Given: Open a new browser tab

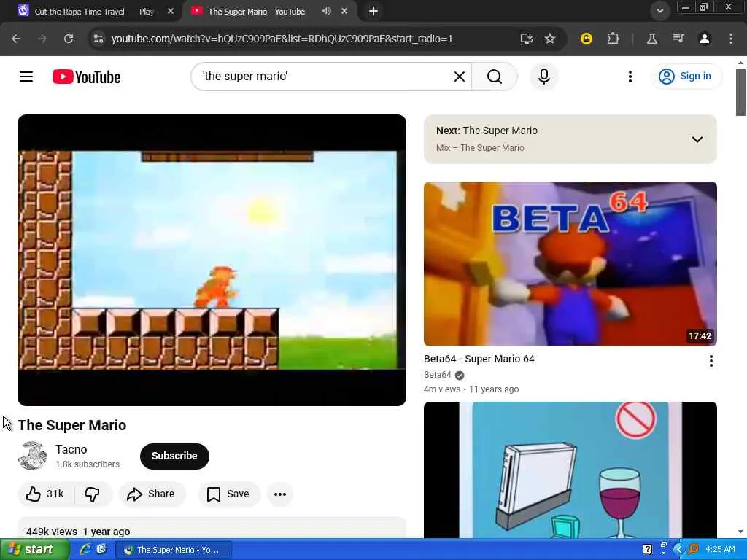Looking at the screenshot, I should [373, 11].
